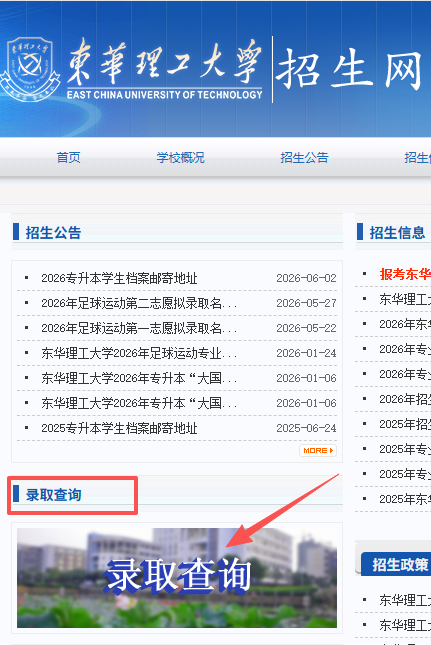This screenshot has width=431, height=645.
Task: Click the date 2026-05-27
Action: click(306, 304)
